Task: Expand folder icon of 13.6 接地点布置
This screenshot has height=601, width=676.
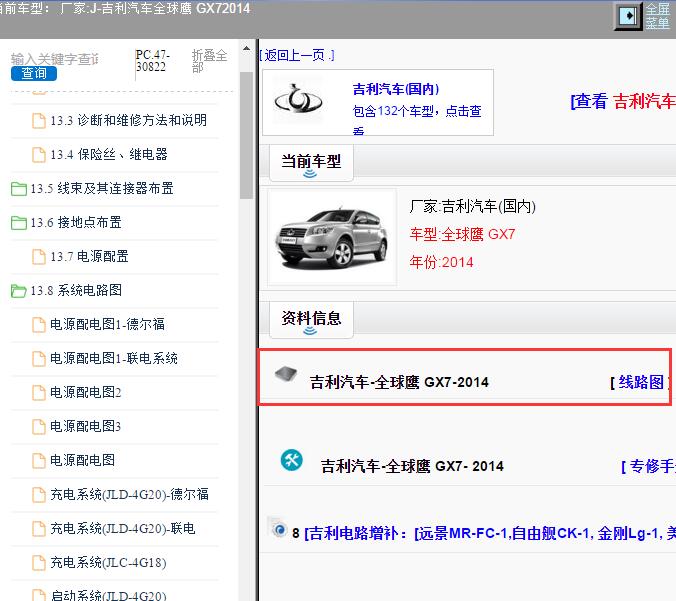Action: tap(19, 222)
